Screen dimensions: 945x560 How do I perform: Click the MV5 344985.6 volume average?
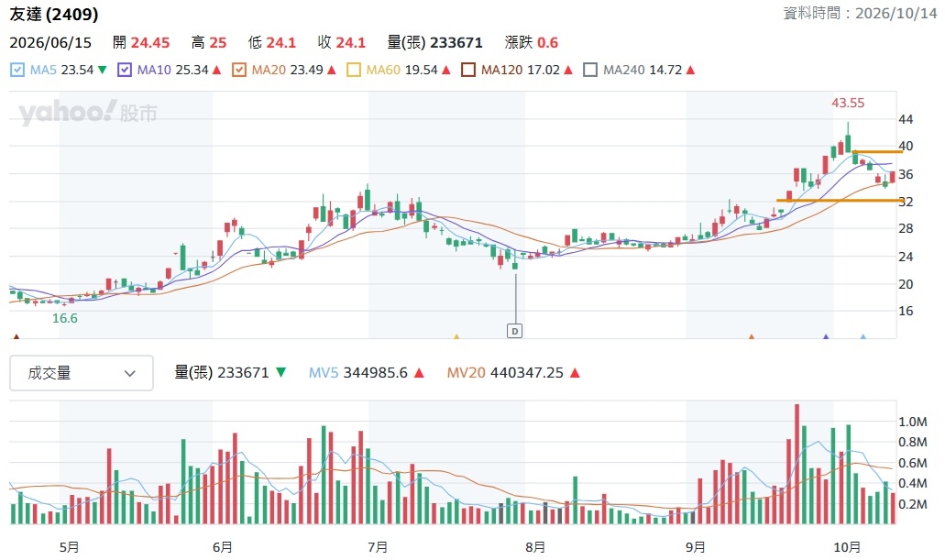[x=358, y=373]
